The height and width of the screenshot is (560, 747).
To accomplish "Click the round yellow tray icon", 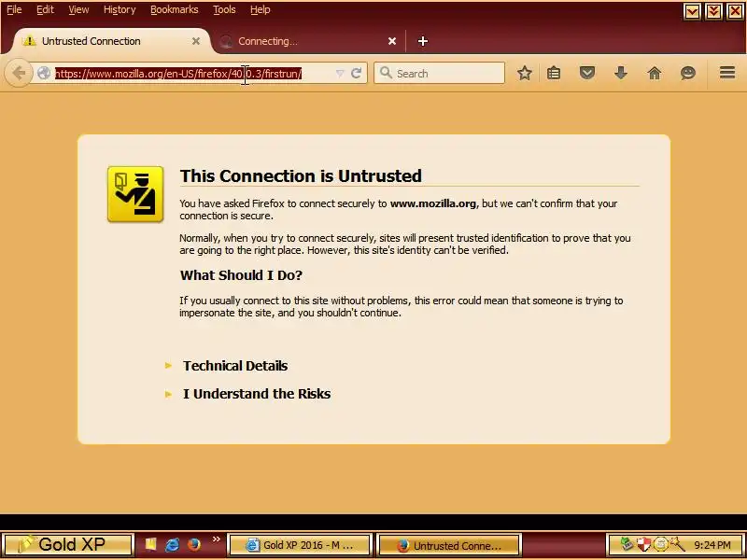I will (660, 544).
